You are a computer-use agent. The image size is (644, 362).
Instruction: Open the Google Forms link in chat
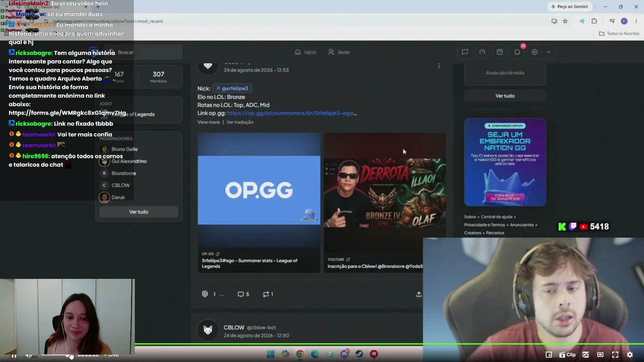[67, 113]
